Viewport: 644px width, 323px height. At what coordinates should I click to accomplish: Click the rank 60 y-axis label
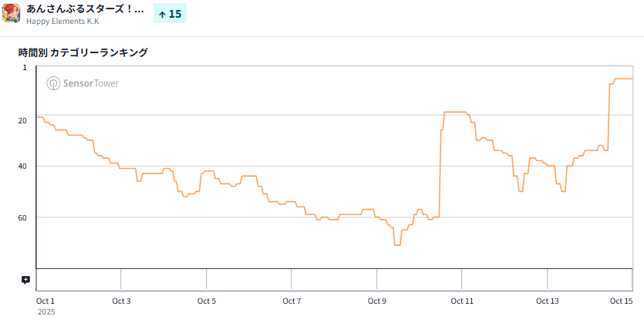(22, 217)
